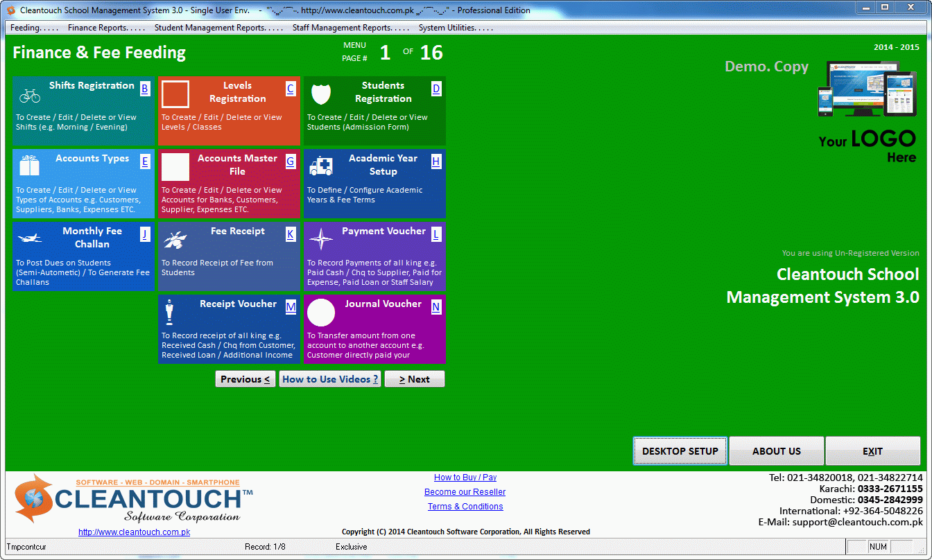This screenshot has height=560, width=932.
Task: Open How to Use Videos
Action: click(x=330, y=379)
